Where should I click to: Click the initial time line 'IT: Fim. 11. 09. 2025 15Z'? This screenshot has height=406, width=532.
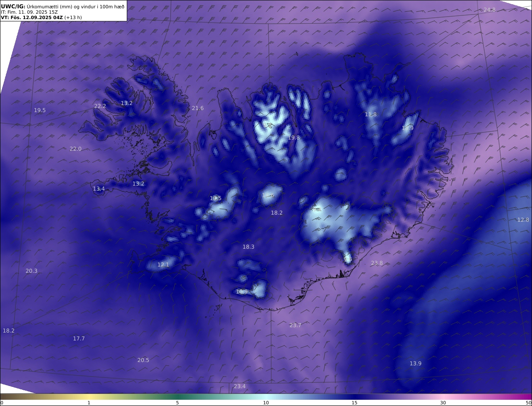click(x=29, y=12)
